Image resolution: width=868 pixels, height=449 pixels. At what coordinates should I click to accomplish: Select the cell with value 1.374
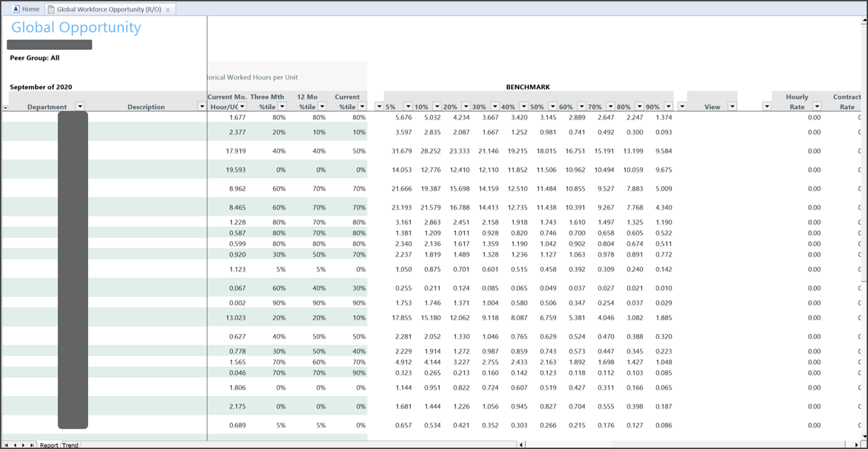click(664, 118)
